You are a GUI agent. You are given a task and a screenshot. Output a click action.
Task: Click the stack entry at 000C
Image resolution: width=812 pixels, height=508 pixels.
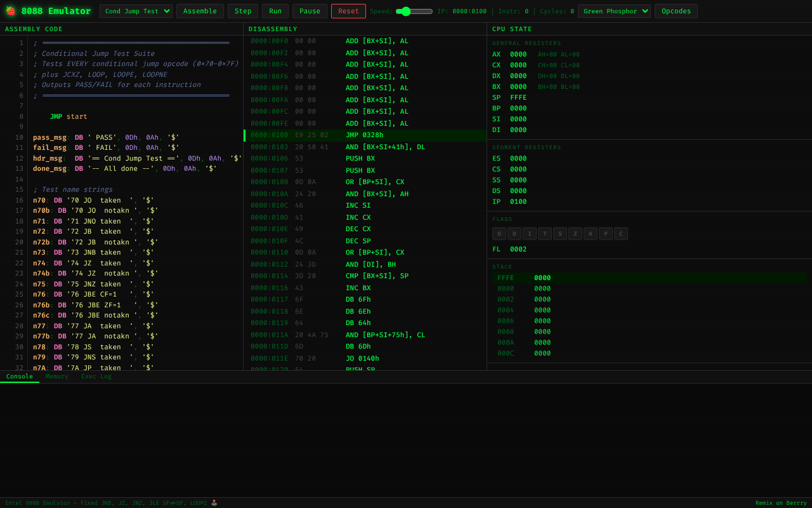[x=650, y=353]
